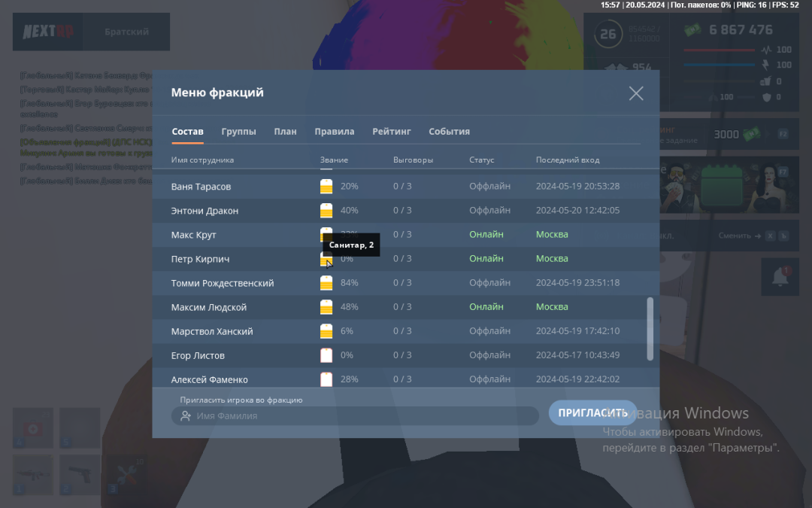The image size is (812, 508).
Task: Click the member list scrollbar
Action: [650, 328]
